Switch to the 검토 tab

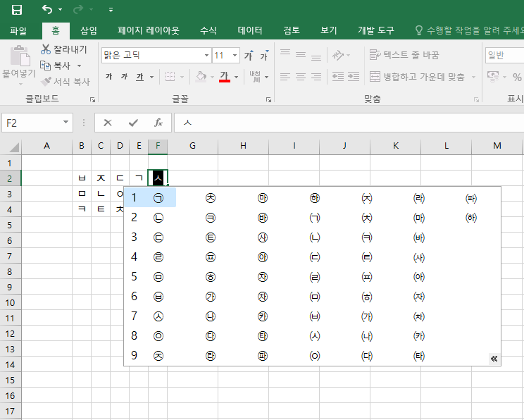click(x=292, y=31)
